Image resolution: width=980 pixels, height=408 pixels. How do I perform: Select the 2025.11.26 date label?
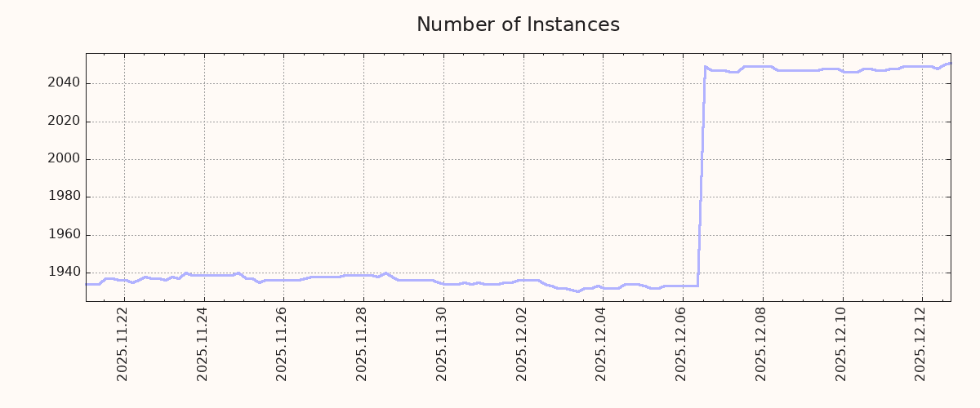point(283,344)
